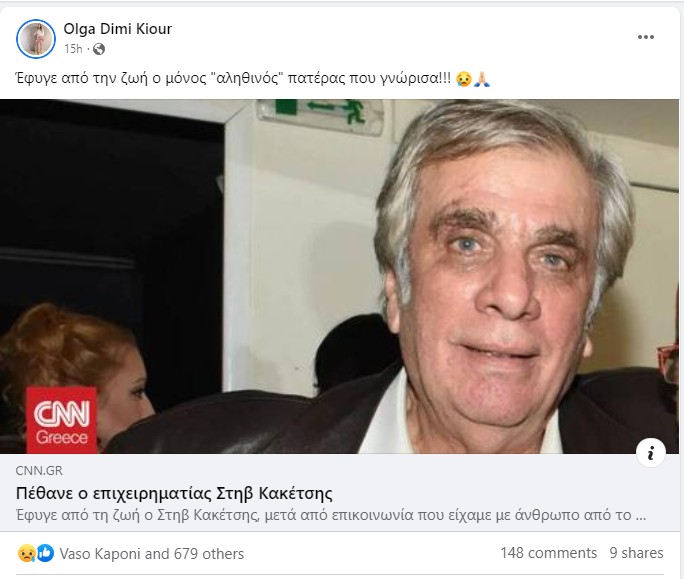Open the article preview photo
The height and width of the screenshot is (579, 684).
339,276
